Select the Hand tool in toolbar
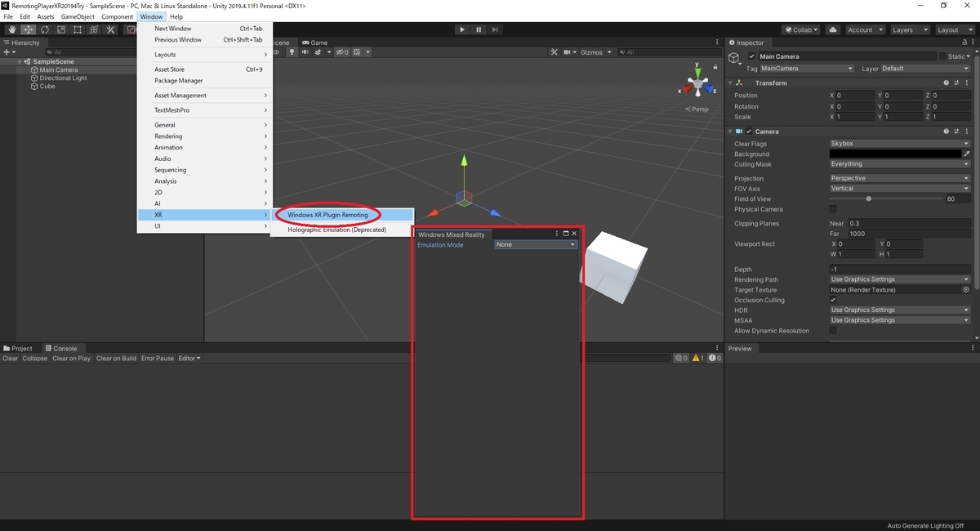The image size is (980, 531). 12,29
